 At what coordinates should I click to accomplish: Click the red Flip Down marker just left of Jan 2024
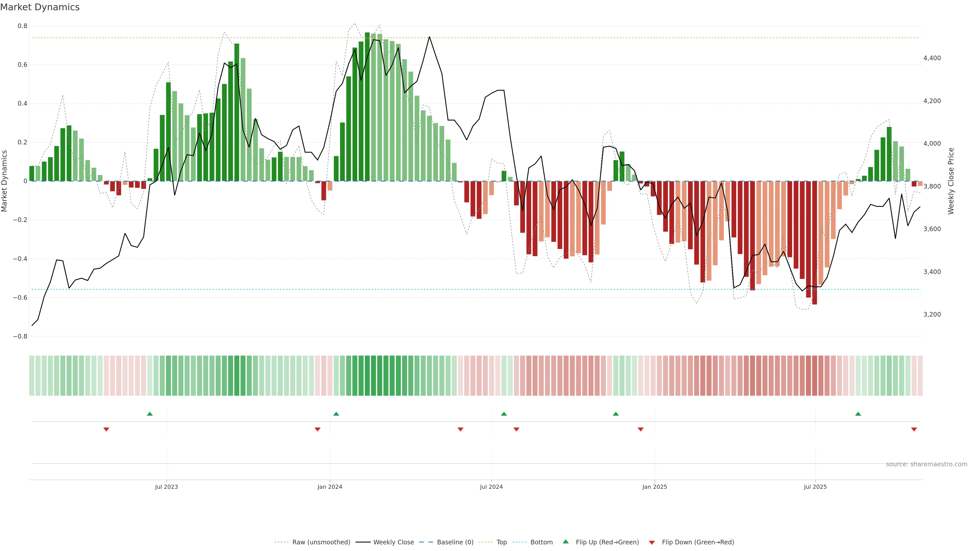click(x=317, y=429)
